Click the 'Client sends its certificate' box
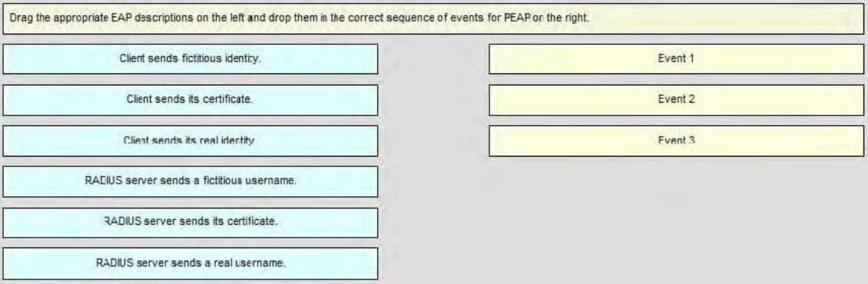The height and width of the screenshot is (284, 868). point(190,100)
